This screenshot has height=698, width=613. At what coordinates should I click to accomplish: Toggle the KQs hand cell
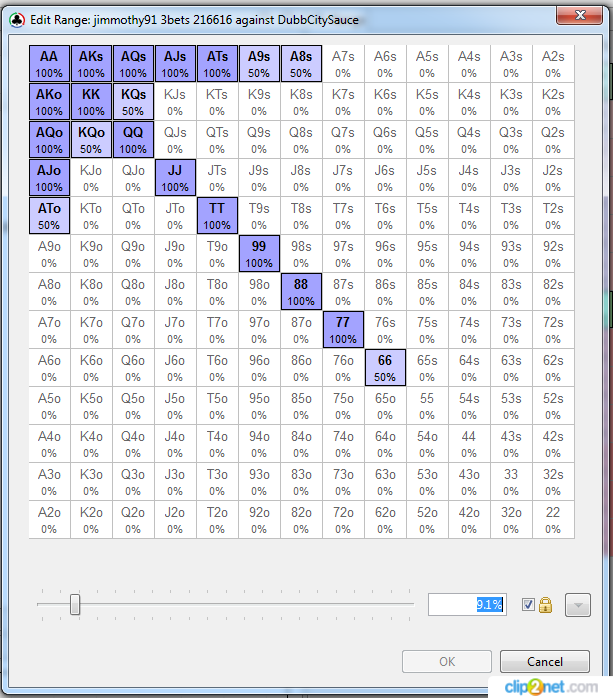pyautogui.click(x=133, y=102)
